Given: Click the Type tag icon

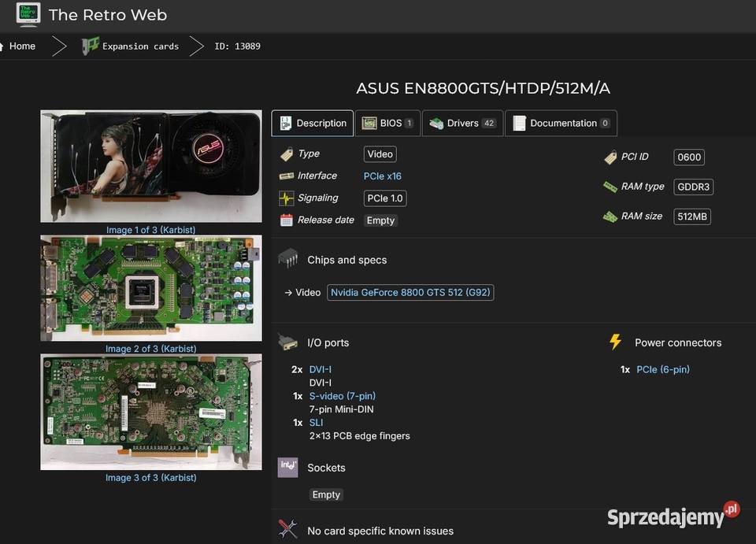Looking at the screenshot, I should (287, 154).
